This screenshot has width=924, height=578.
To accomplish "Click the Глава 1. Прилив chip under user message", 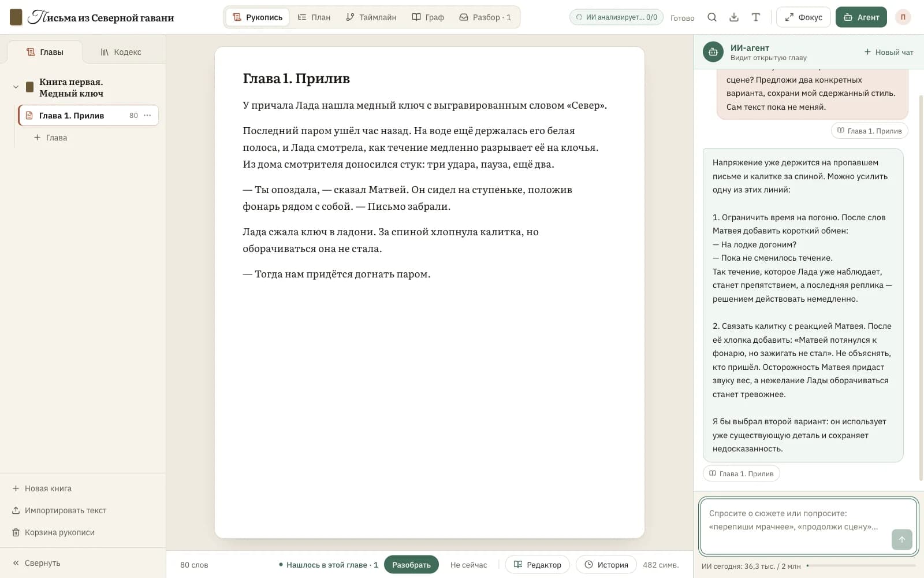I will (870, 131).
